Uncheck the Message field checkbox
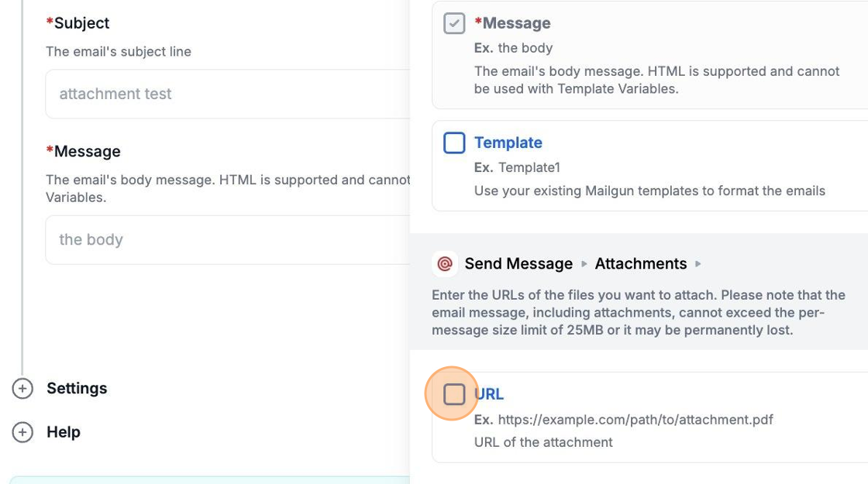 tap(454, 23)
